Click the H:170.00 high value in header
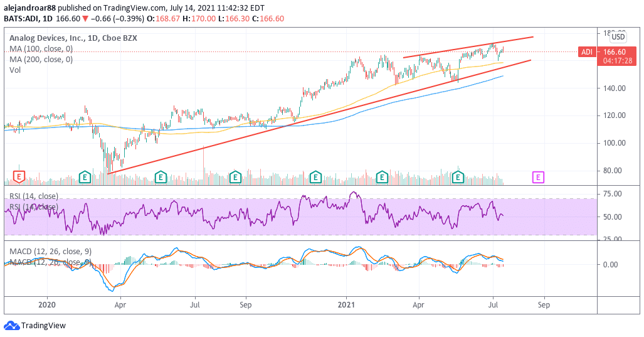The image size is (644, 337). click(199, 19)
